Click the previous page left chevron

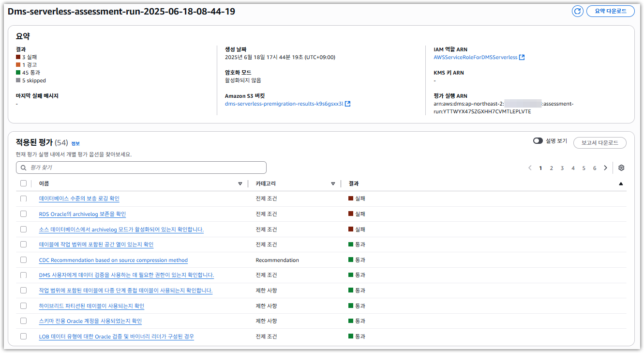(530, 168)
